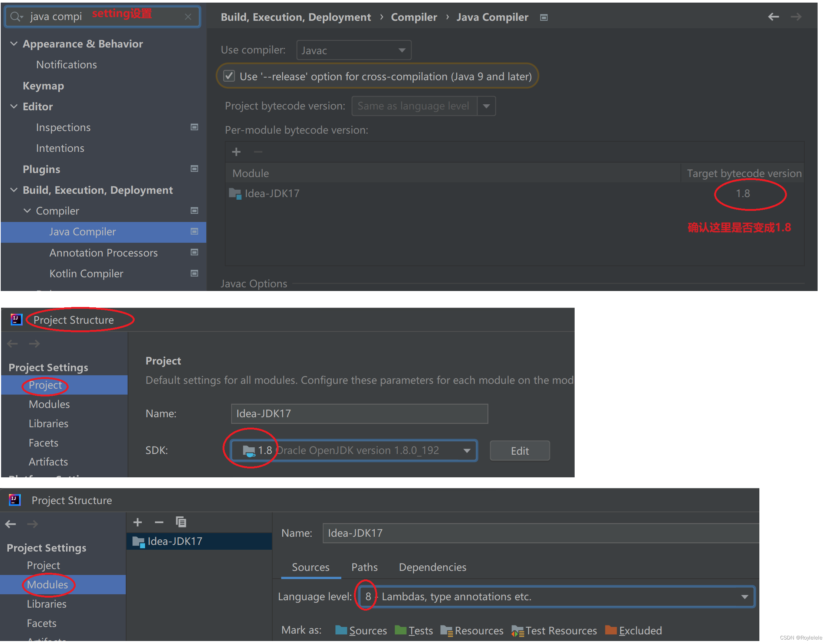Click the Annotation Processors icon
828x644 pixels.
click(194, 252)
